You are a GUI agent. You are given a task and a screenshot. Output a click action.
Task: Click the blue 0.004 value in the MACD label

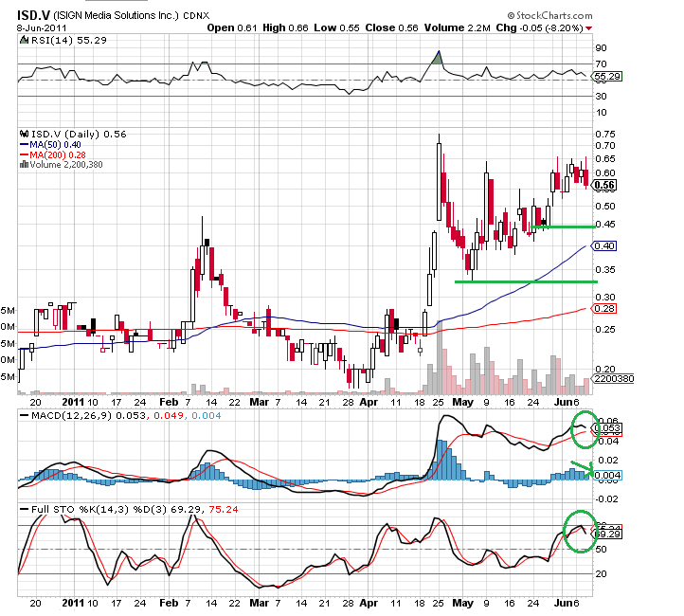[207, 416]
